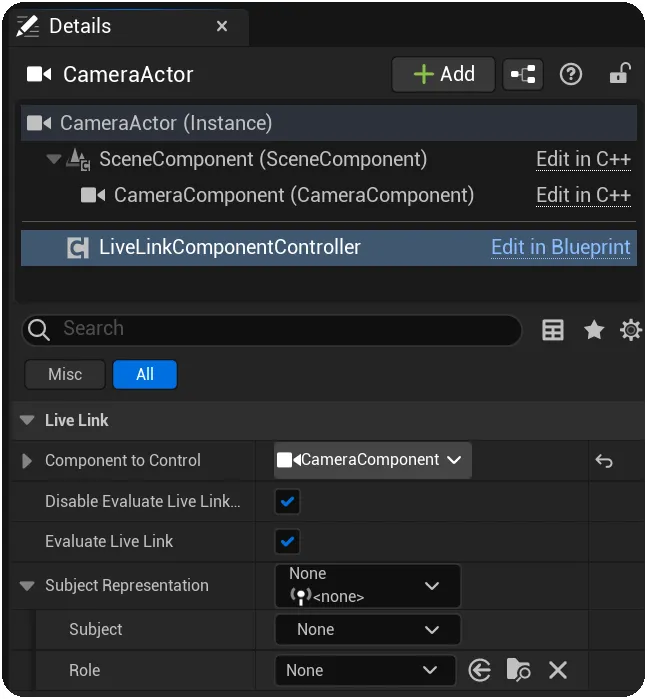The width and height of the screenshot is (647, 699).
Task: Select the LiveLinkComponentController row
Action: coord(329,248)
